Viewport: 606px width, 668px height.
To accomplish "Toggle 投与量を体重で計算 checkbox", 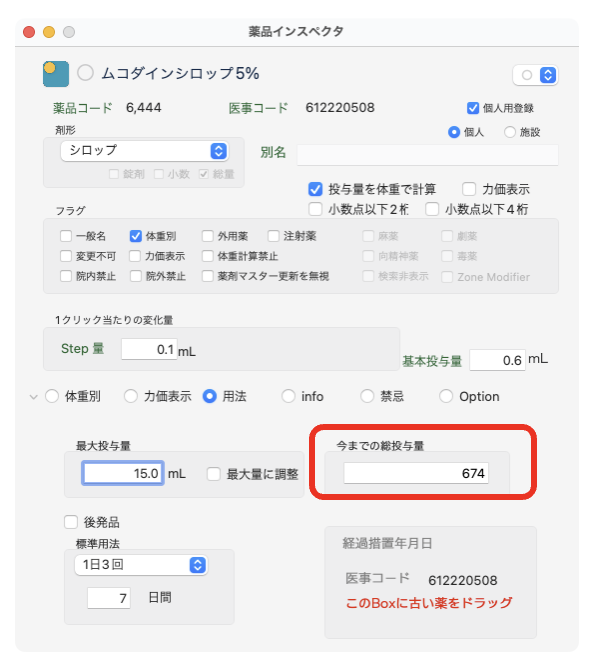I will pyautogui.click(x=315, y=189).
